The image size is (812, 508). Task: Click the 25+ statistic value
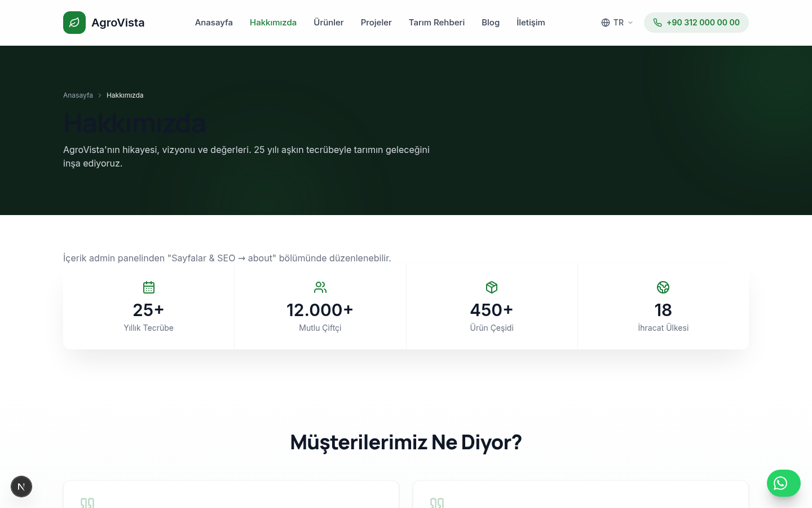coord(149,310)
